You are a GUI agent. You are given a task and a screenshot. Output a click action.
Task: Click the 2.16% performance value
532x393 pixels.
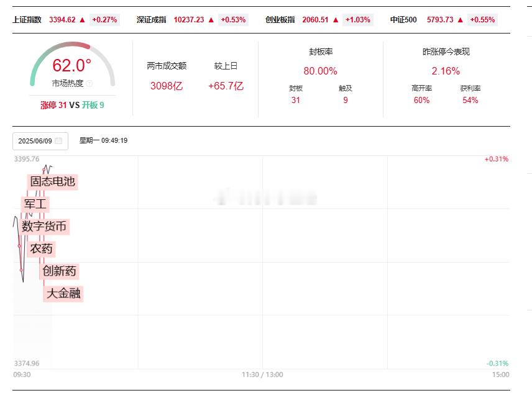click(x=446, y=71)
